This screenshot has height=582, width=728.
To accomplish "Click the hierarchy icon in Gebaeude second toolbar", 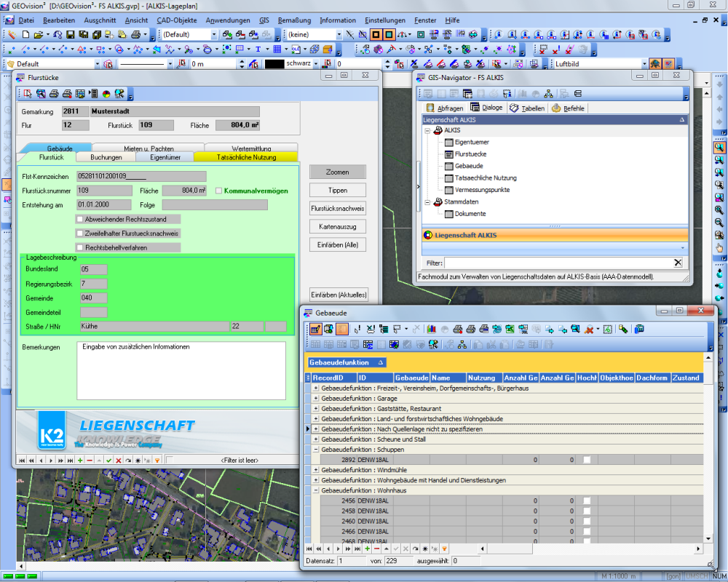I will pyautogui.click(x=462, y=344).
